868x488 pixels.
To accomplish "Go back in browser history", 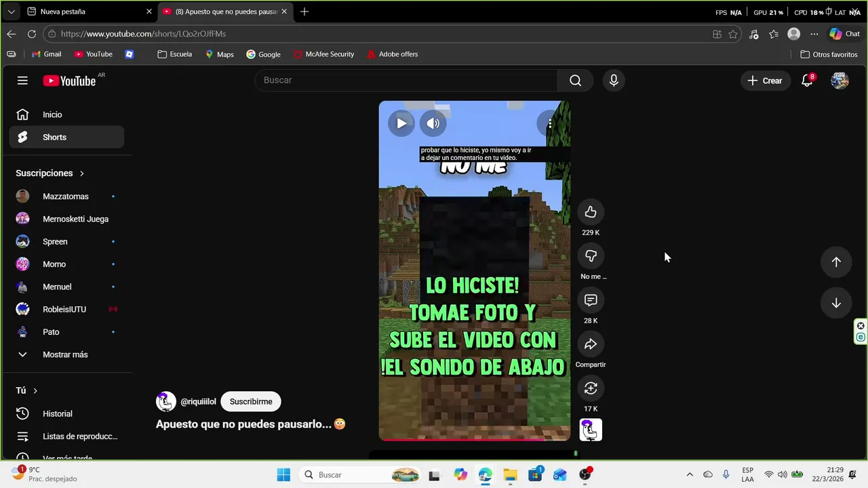I will pyautogui.click(x=12, y=34).
